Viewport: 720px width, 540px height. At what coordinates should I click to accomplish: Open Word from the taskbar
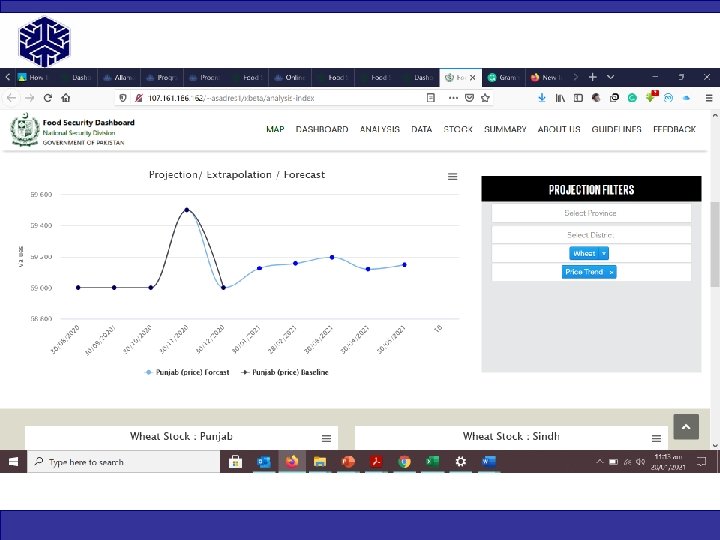click(x=489, y=461)
